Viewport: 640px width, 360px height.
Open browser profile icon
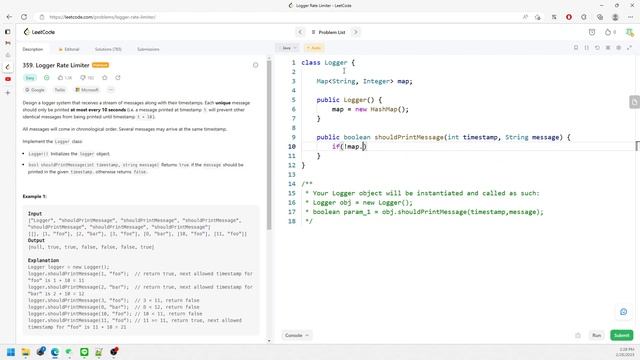click(615, 17)
